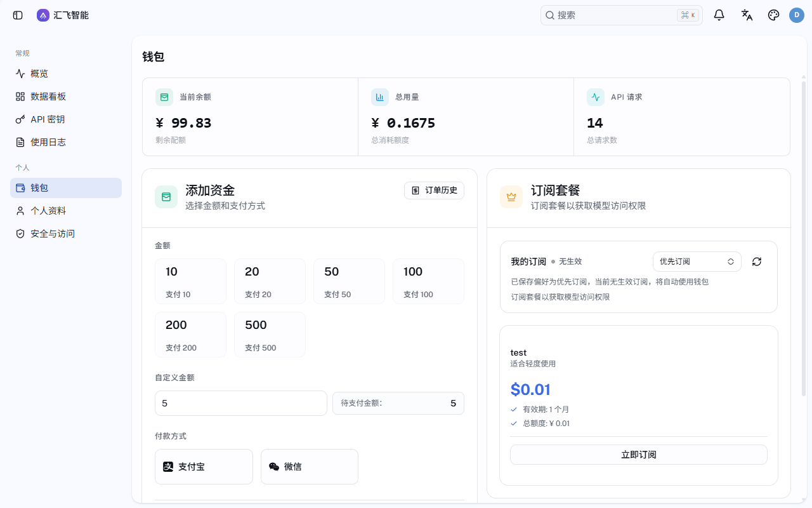Open 安全与访问 in the sidebar
This screenshot has height=508, width=812.
coord(66,234)
